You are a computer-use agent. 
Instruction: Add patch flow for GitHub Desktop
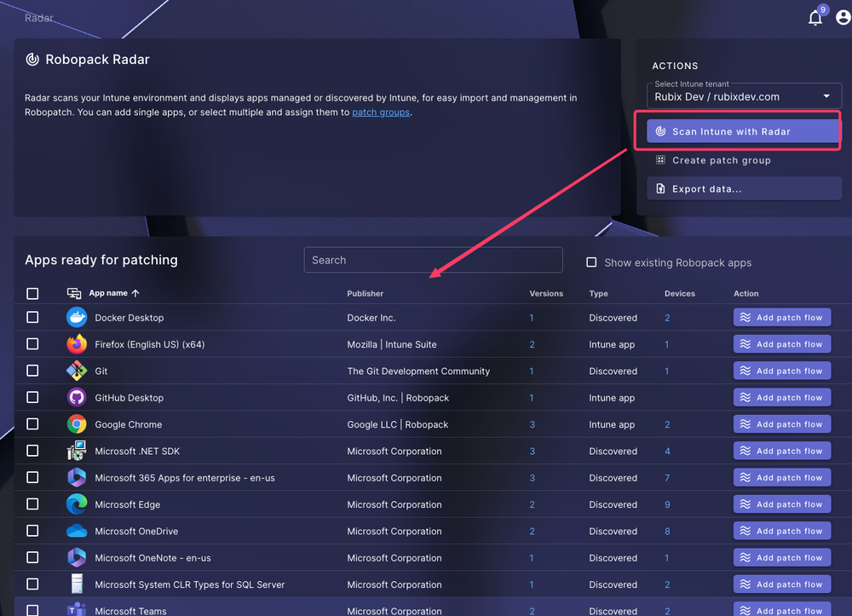(x=782, y=397)
